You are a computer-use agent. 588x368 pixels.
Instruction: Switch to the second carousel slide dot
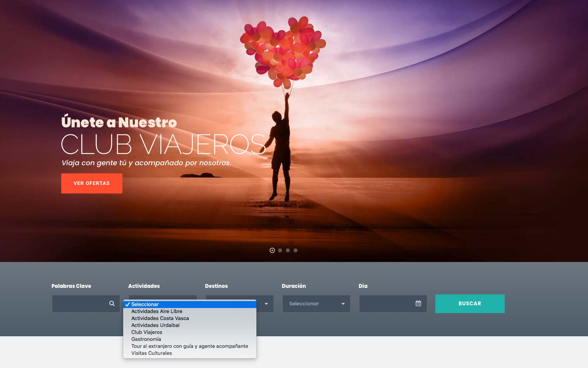coord(280,250)
